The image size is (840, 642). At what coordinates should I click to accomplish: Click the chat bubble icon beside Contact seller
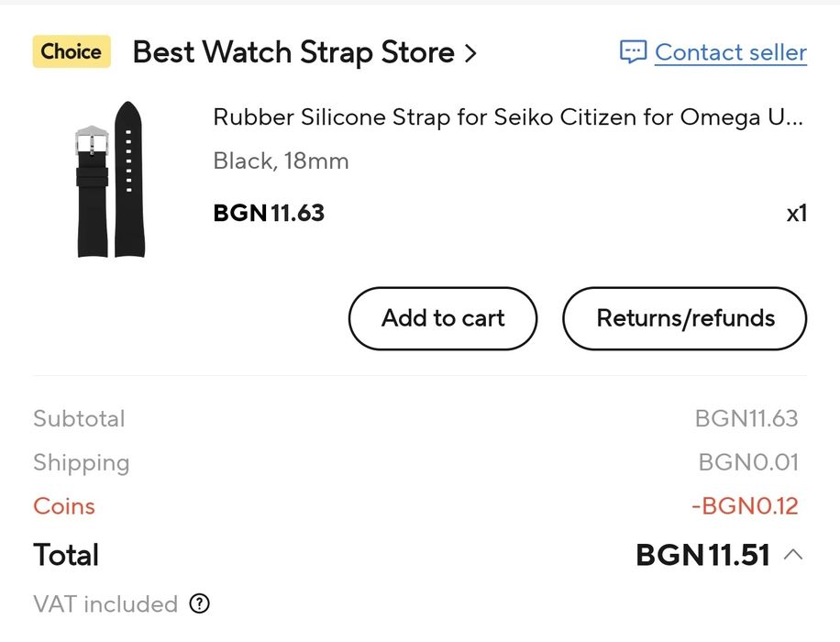pos(633,52)
